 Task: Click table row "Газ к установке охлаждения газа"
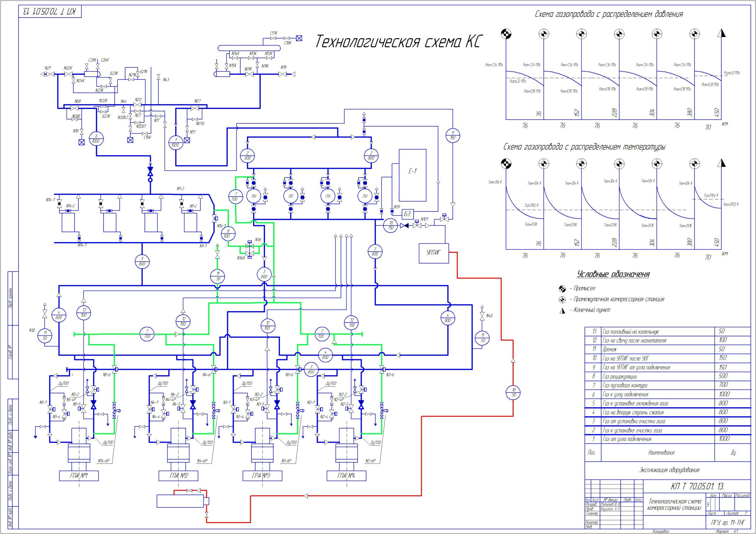(x=668, y=403)
